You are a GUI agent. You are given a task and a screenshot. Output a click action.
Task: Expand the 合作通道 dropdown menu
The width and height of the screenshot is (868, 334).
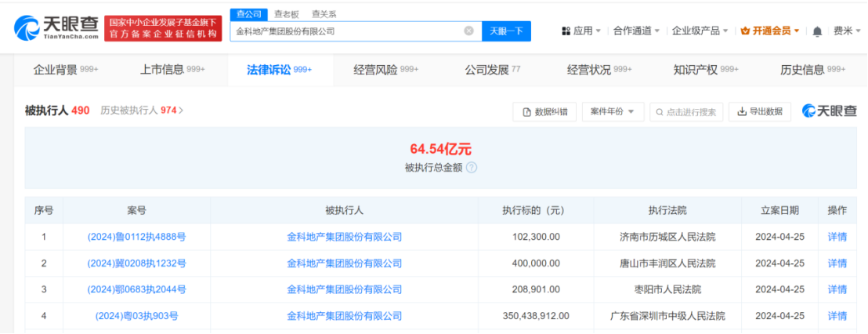point(637,31)
